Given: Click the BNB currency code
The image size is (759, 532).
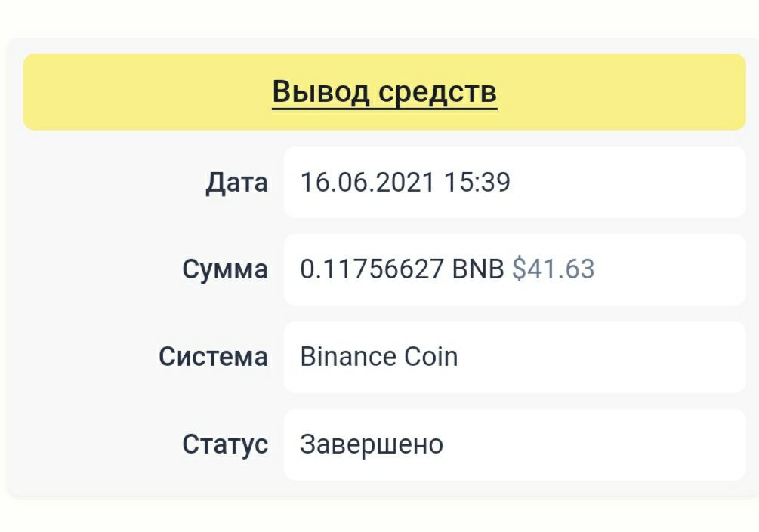Looking at the screenshot, I should tap(478, 269).
